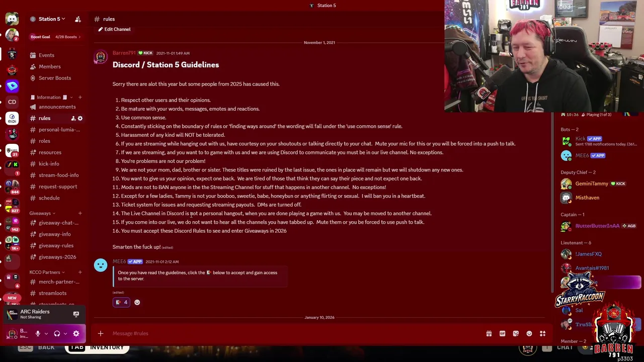Open the CD server icon in sidebar
This screenshot has width=644, height=362.
click(12, 102)
